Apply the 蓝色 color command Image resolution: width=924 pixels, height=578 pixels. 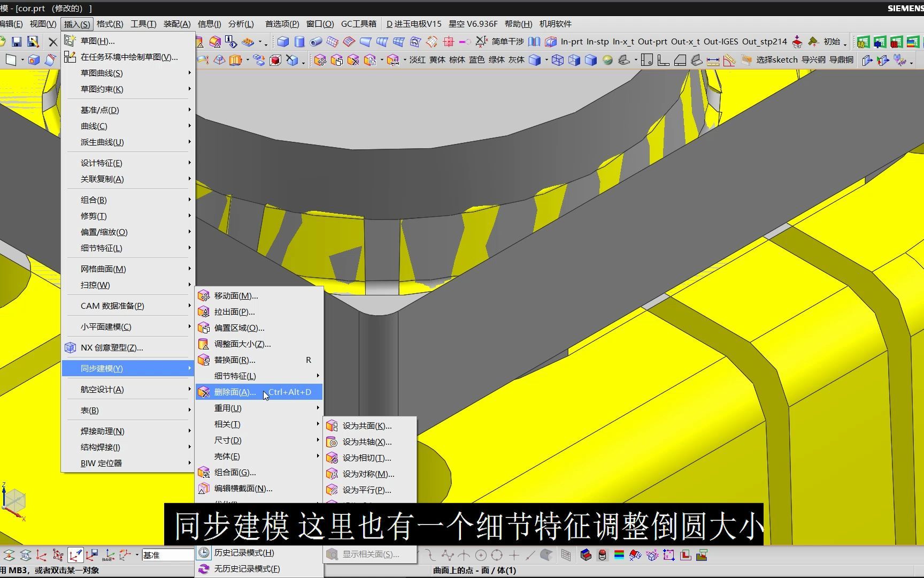pyautogui.click(x=476, y=60)
